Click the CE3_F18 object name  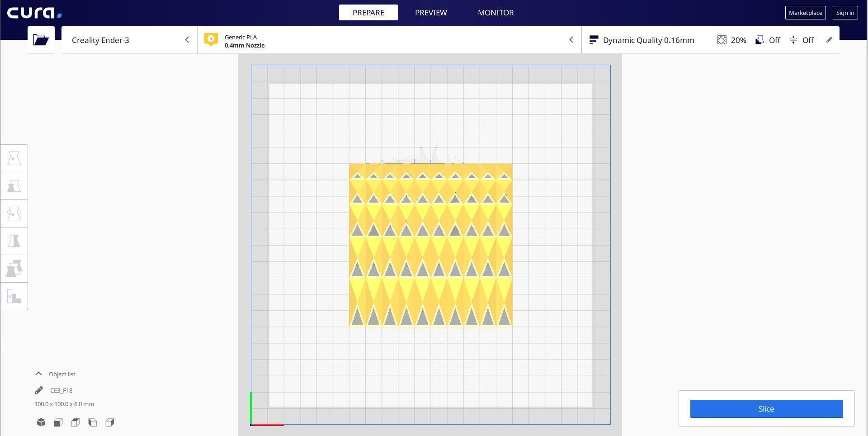tap(61, 390)
